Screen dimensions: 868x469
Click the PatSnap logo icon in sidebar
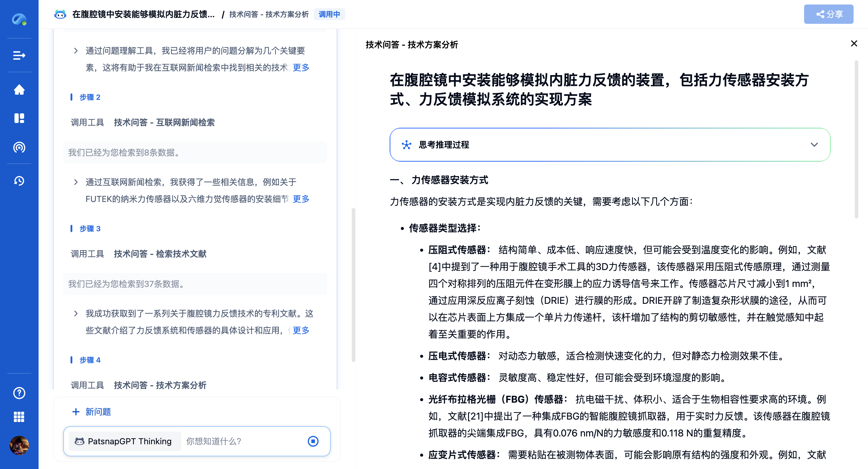[x=19, y=19]
